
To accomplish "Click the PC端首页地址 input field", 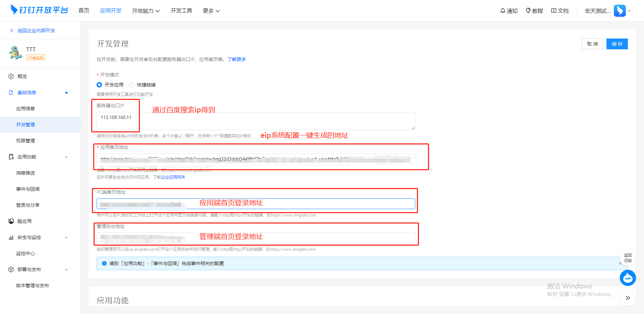I will (256, 204).
